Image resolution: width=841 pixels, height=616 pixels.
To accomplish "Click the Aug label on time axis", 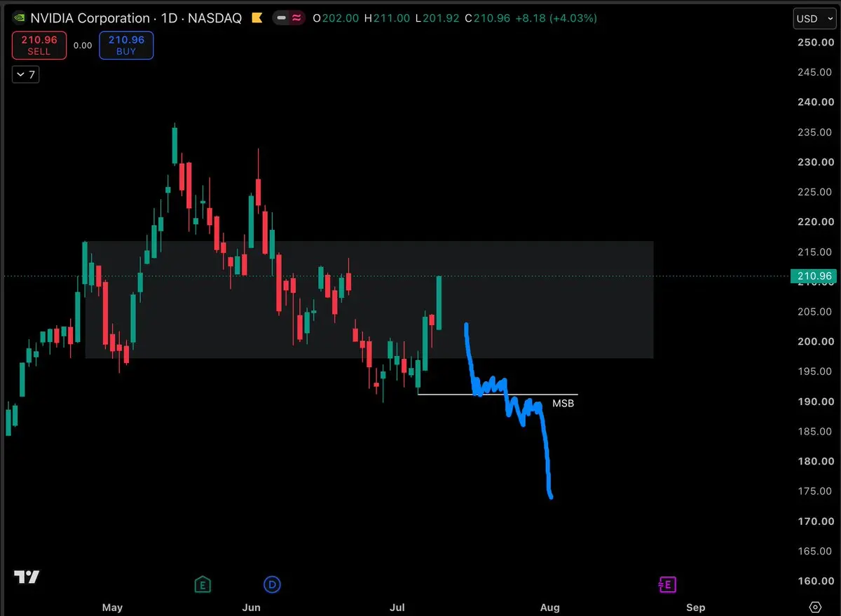I will [x=550, y=607].
